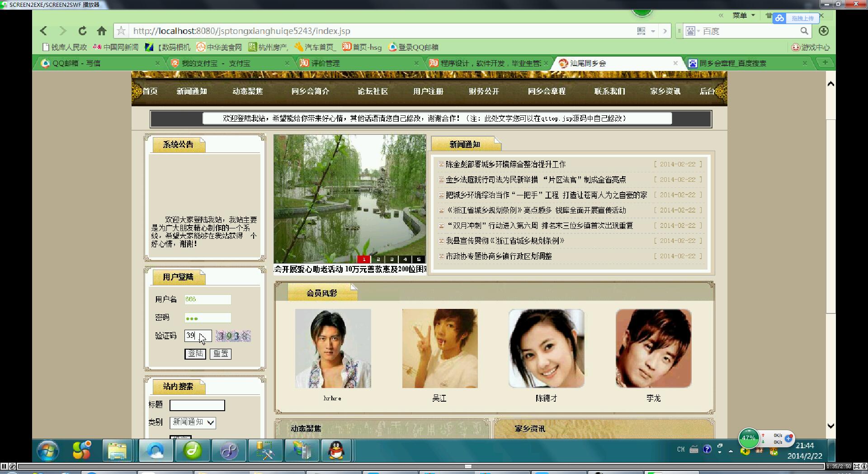Click the 登陆 button

pos(195,354)
